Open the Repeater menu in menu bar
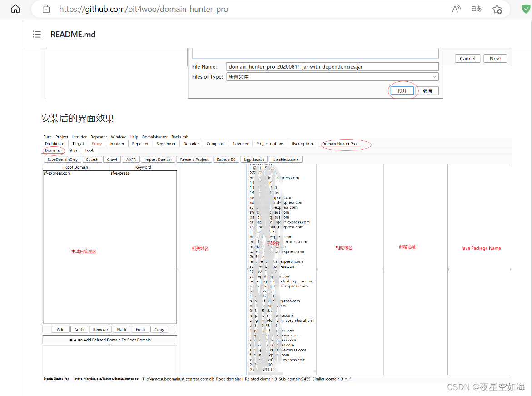This screenshot has height=396, width=532. (99, 137)
